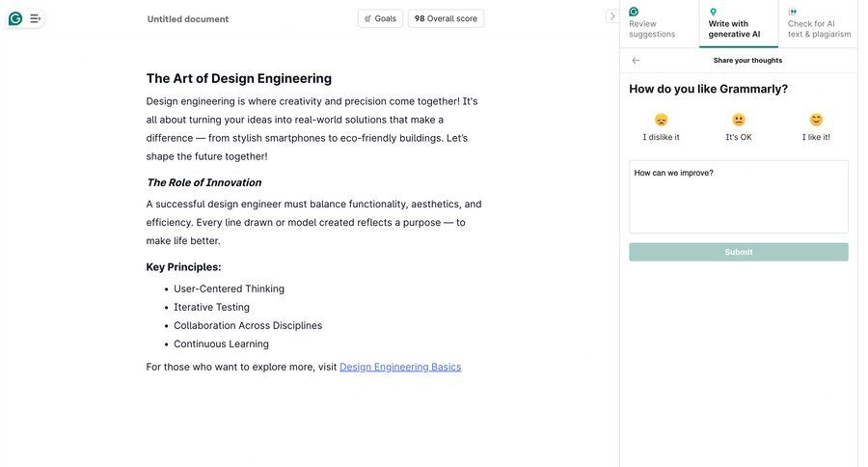
Task: Click the Grammarly logo icon
Action: click(x=15, y=19)
